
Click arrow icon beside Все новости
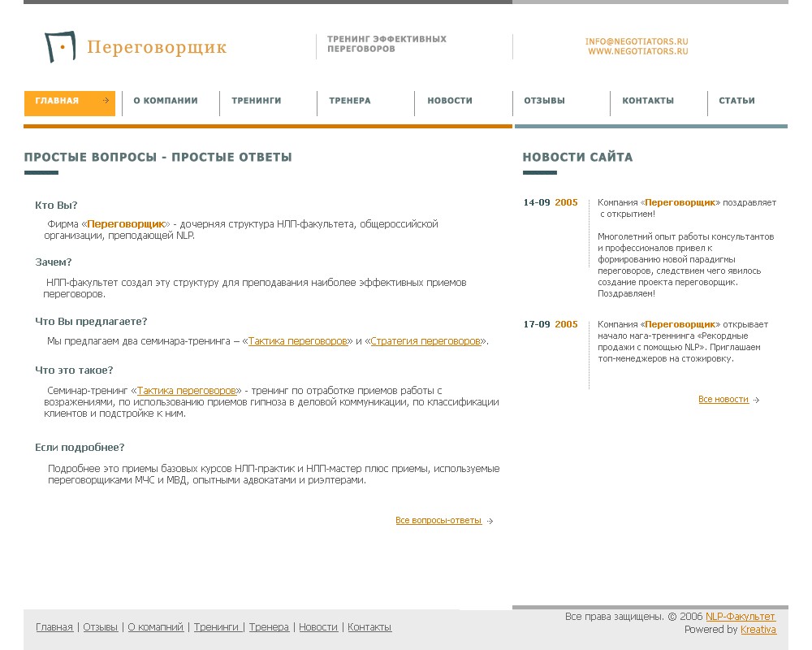[757, 400]
